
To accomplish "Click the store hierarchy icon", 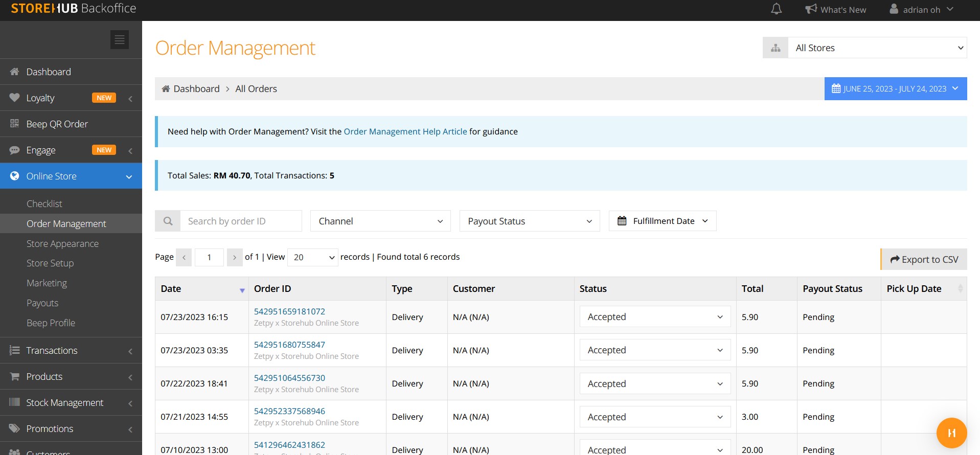I will (x=775, y=48).
